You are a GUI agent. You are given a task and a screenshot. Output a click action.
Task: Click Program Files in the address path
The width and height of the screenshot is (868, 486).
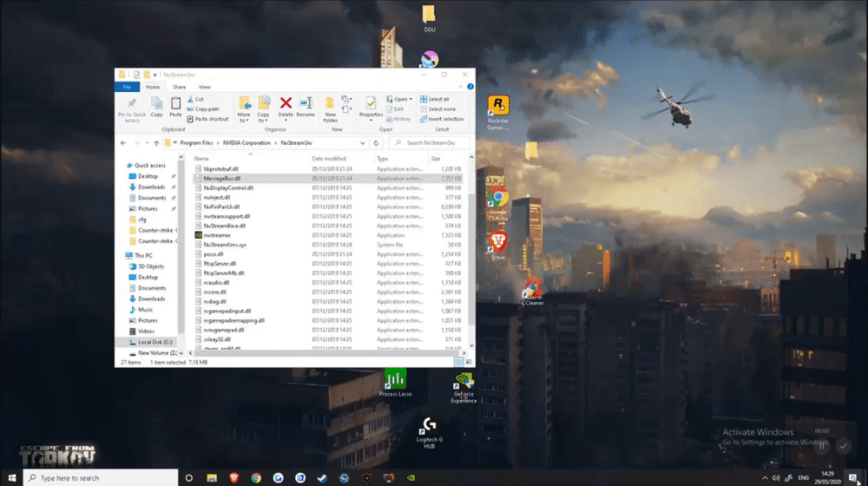(196, 143)
